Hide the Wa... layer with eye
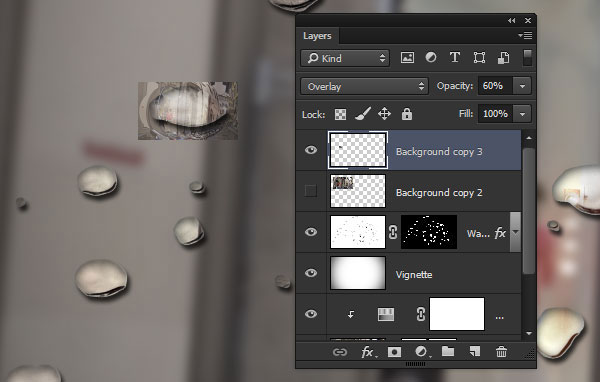Image resolution: width=600 pixels, height=382 pixels. [311, 232]
